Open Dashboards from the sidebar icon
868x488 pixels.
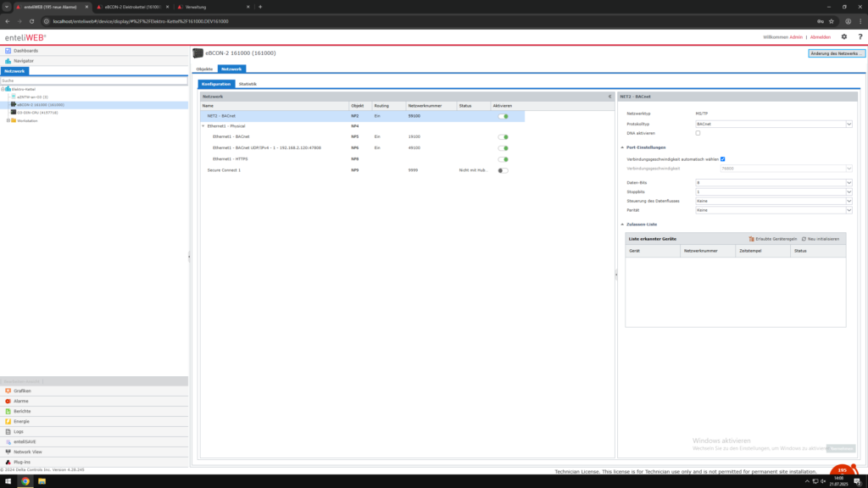point(8,50)
